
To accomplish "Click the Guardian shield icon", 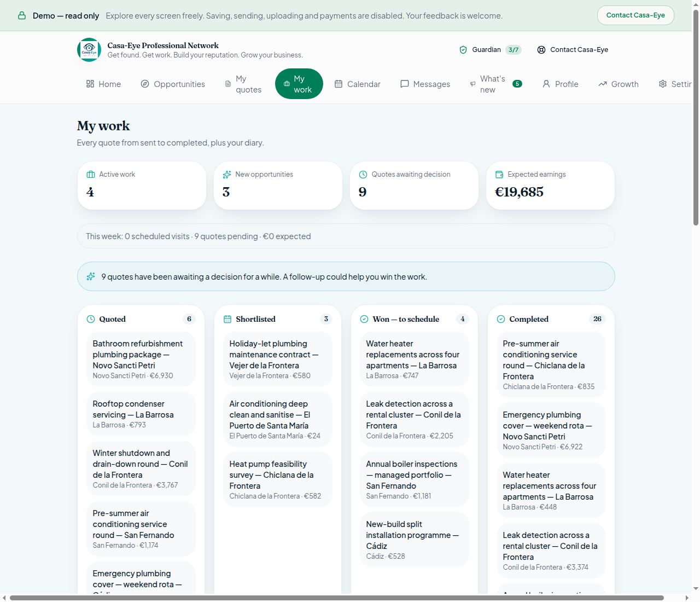I will tap(463, 50).
